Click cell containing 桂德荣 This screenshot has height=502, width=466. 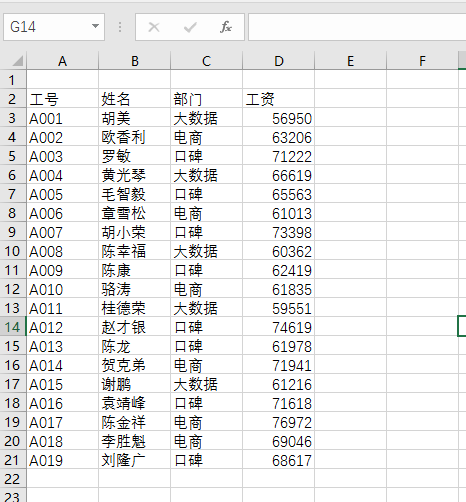pos(135,307)
